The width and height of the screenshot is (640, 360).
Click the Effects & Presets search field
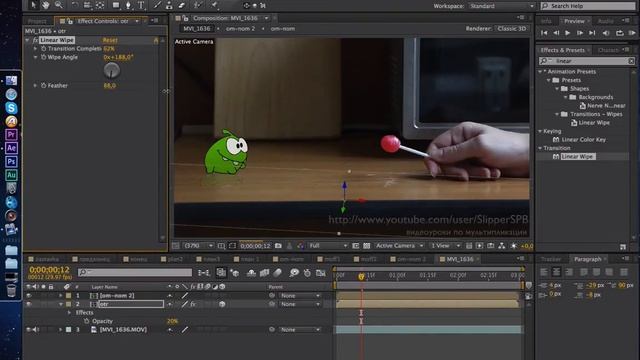(x=587, y=61)
